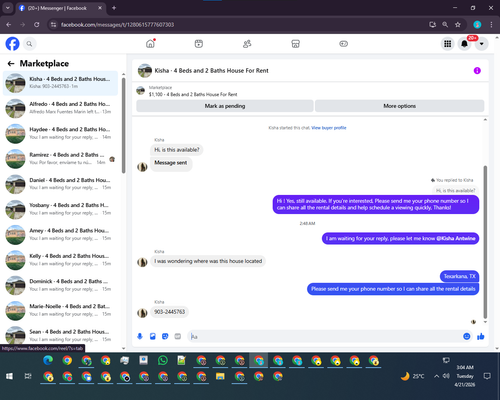Open the taskbar volume control
500x400 pixels.
pos(446,376)
